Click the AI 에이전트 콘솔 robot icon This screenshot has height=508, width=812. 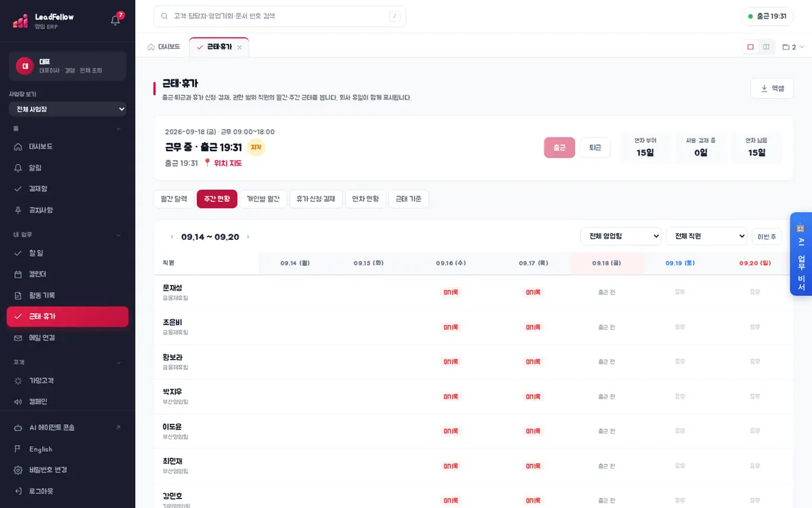click(x=18, y=427)
